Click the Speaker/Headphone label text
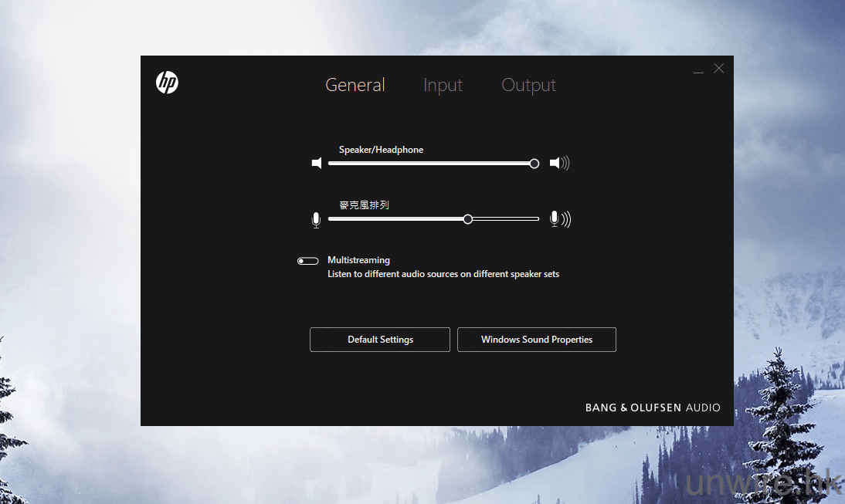 381,150
